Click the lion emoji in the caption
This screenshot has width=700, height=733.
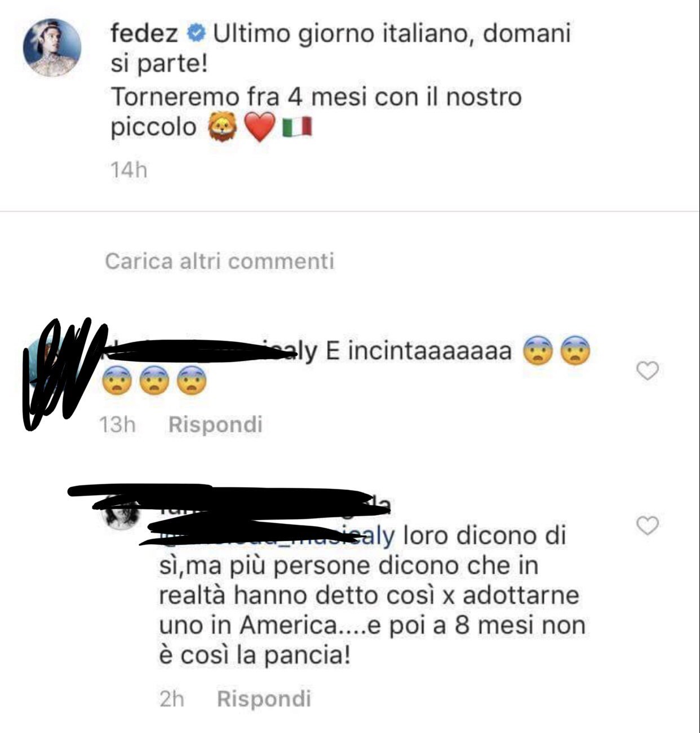pyautogui.click(x=224, y=127)
